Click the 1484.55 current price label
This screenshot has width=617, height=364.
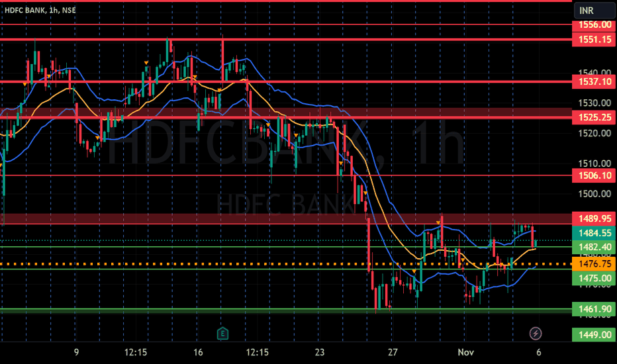click(x=594, y=232)
